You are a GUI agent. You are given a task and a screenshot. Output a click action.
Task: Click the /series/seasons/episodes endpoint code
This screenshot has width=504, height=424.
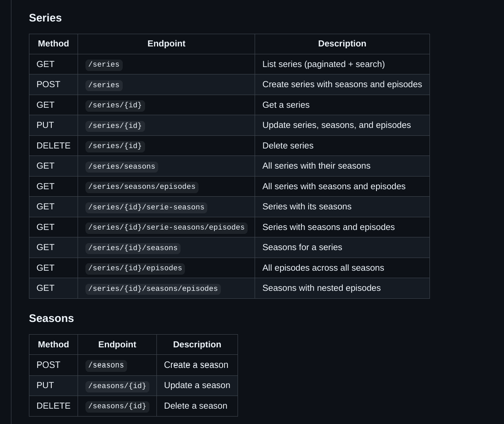[142, 187]
